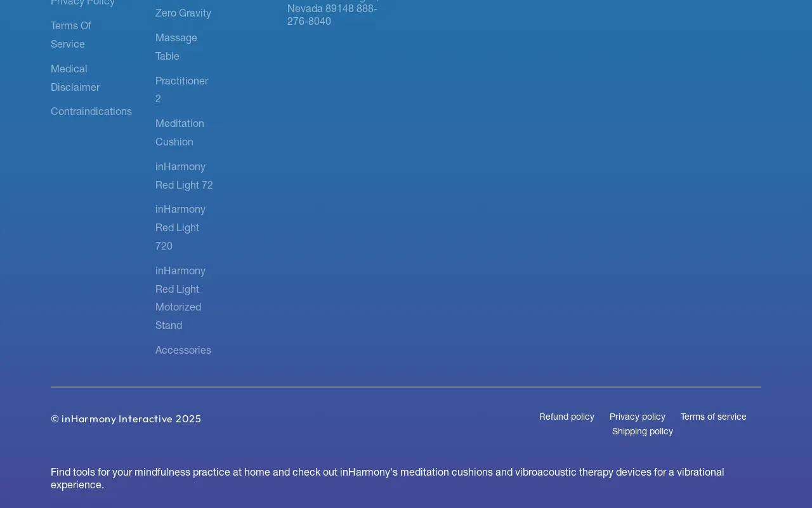Click the Practitioner 2 link

pyautogui.click(x=181, y=90)
